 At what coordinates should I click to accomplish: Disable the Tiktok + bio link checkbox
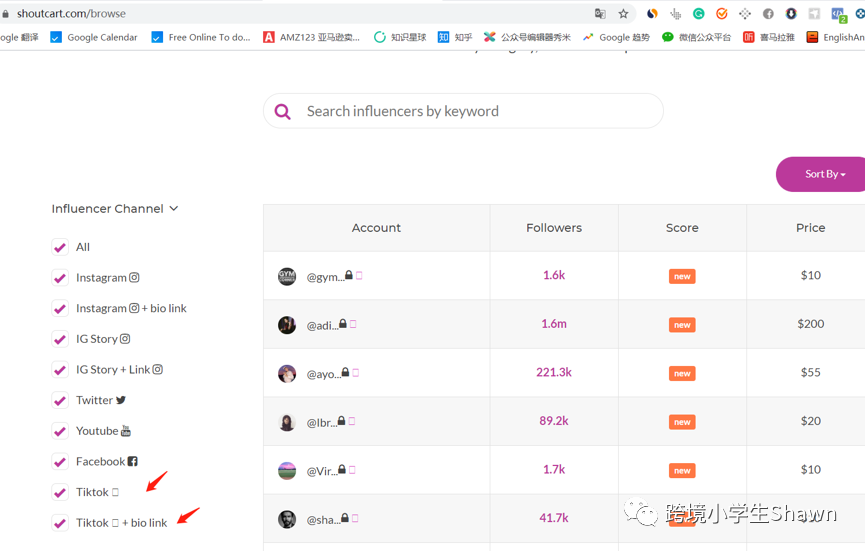click(60, 523)
